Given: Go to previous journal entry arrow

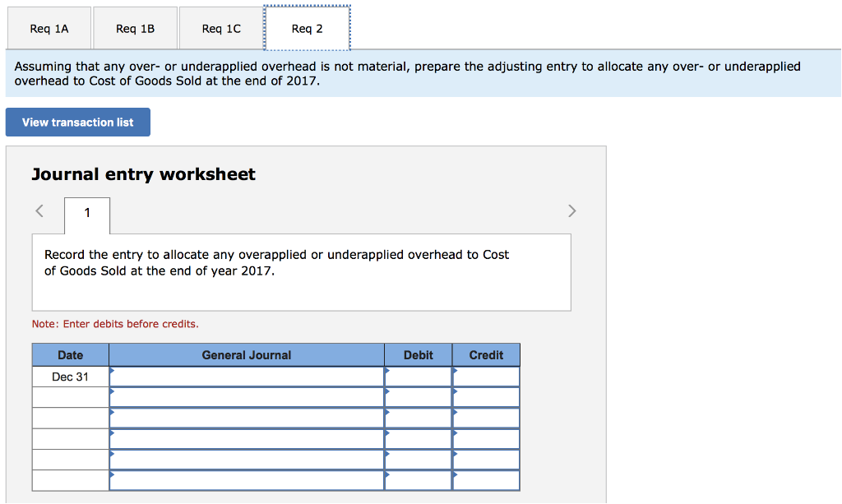Looking at the screenshot, I should click(x=39, y=211).
